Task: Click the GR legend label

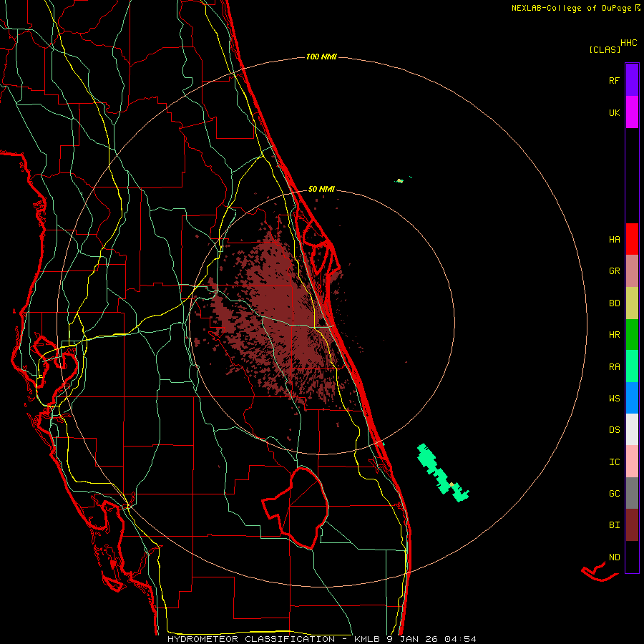Action: click(x=614, y=271)
